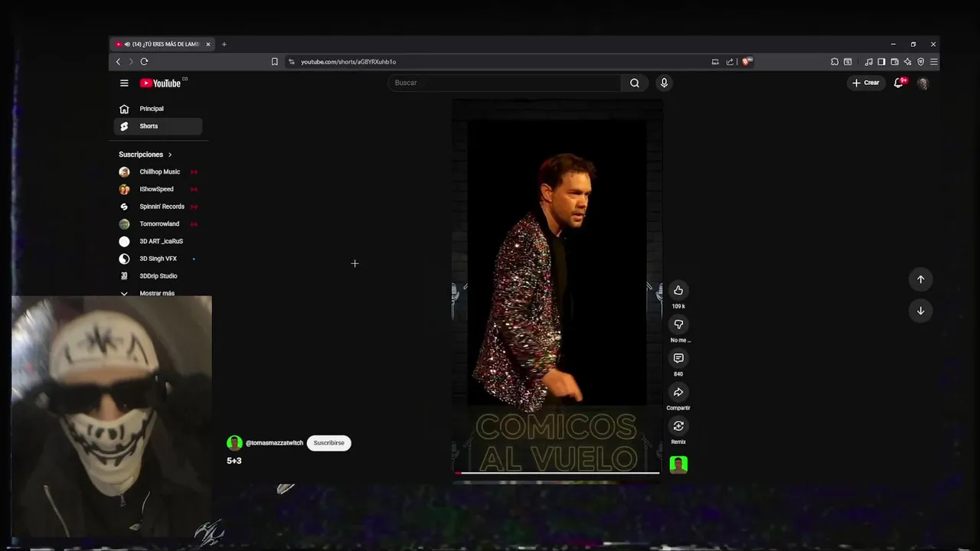Open the browser extensions puzzle icon

pyautogui.click(x=835, y=61)
